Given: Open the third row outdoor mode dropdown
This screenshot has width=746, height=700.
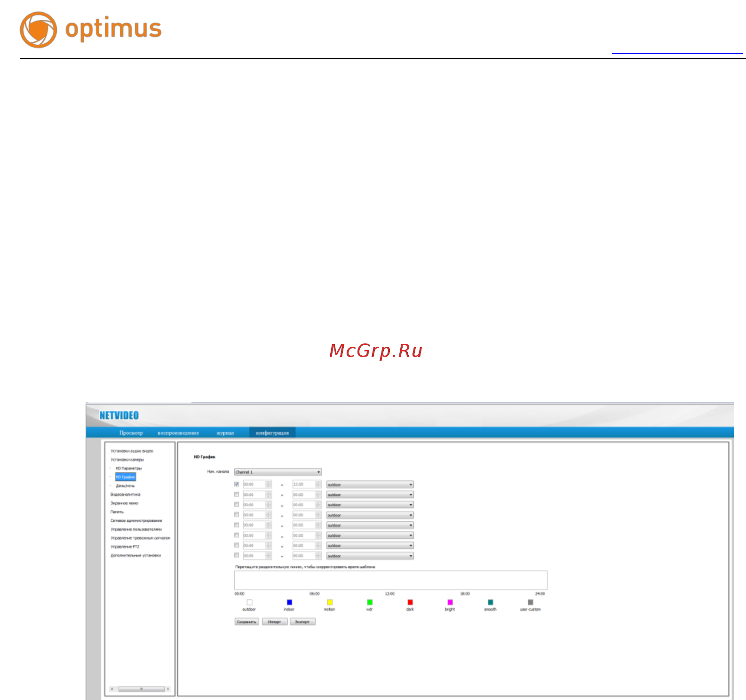Looking at the screenshot, I should [370, 505].
